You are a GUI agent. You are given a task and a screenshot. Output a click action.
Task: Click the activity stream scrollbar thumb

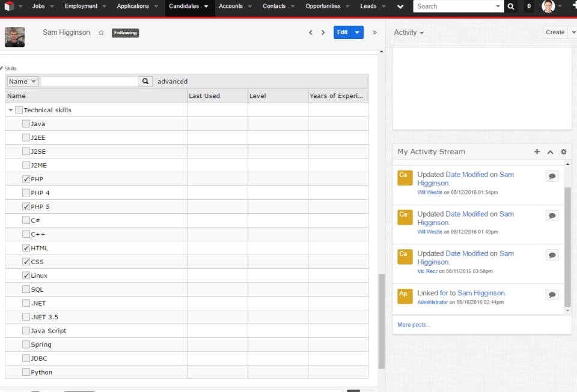tap(567, 247)
